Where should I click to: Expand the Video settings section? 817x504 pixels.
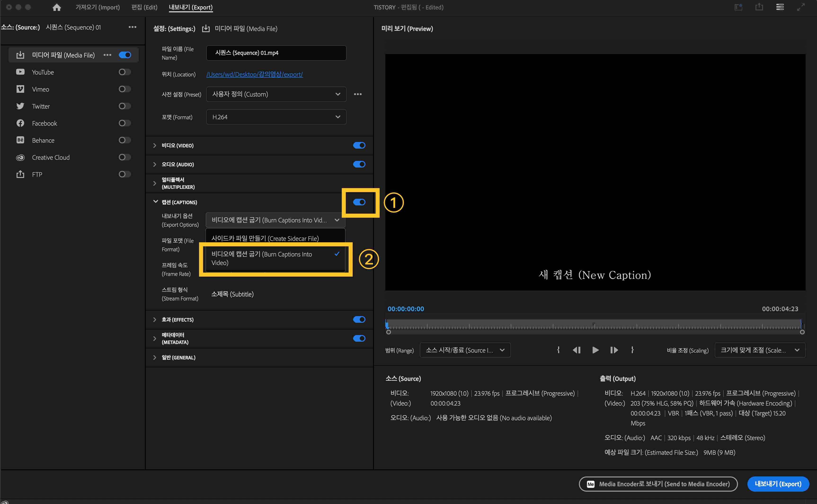155,145
